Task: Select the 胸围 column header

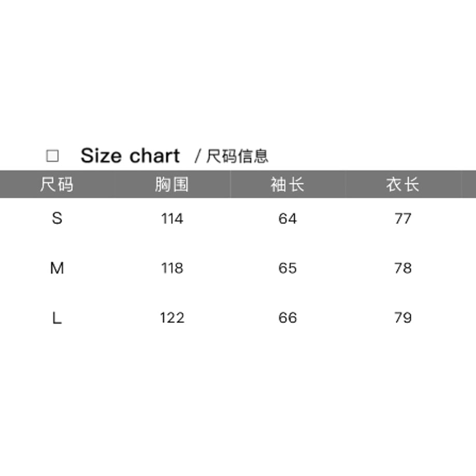Action: pyautogui.click(x=172, y=184)
